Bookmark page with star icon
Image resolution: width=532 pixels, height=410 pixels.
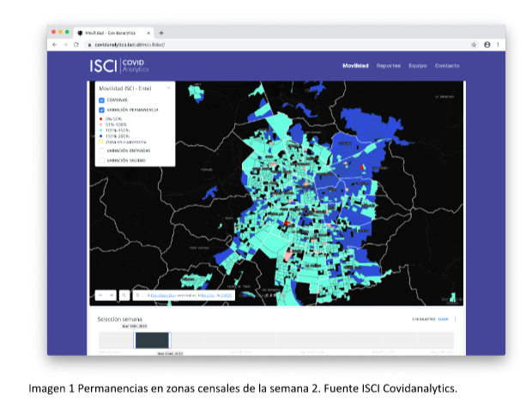click(474, 45)
